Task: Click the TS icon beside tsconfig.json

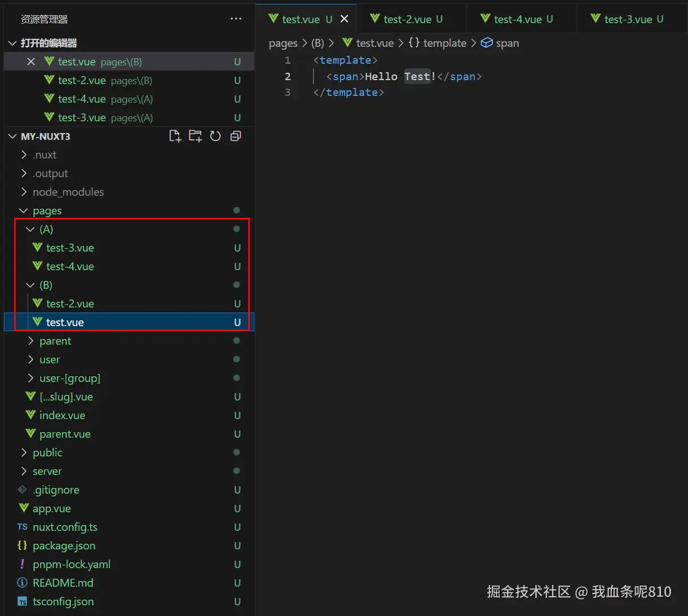Action: pyautogui.click(x=22, y=601)
